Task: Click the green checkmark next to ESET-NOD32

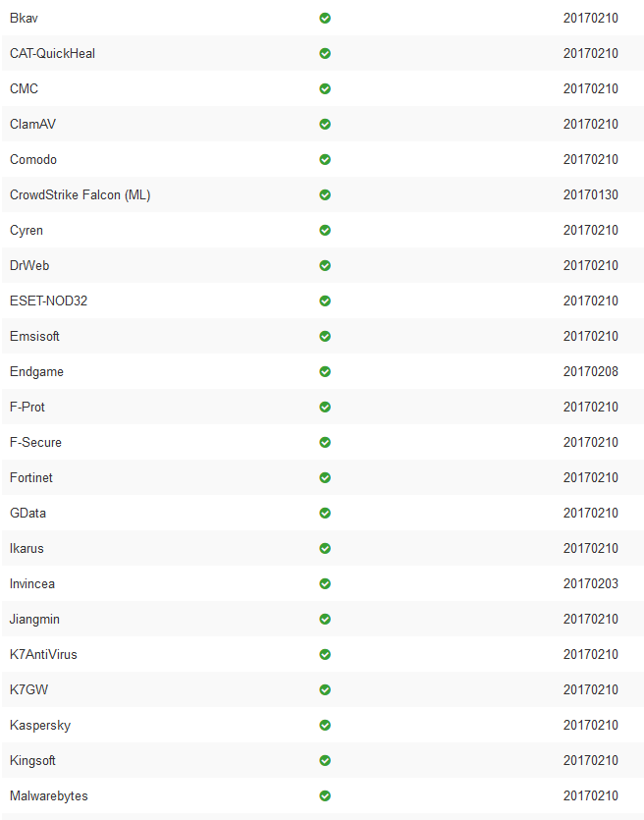Action: 325,301
